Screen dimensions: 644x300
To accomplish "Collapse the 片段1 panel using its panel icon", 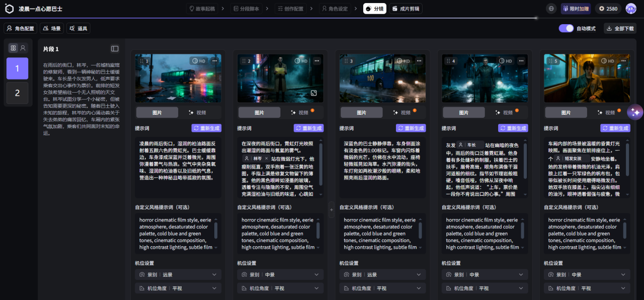I will (115, 48).
